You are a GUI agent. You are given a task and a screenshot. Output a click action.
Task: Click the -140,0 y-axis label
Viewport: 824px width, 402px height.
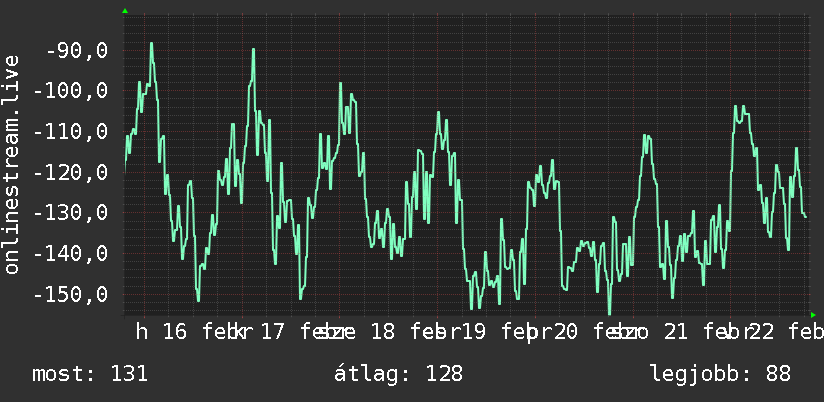tap(71, 254)
